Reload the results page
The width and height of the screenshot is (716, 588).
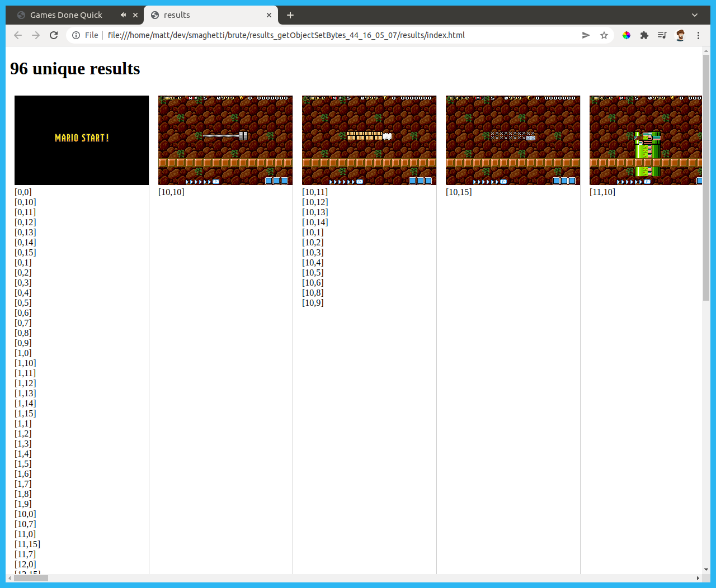(x=54, y=35)
